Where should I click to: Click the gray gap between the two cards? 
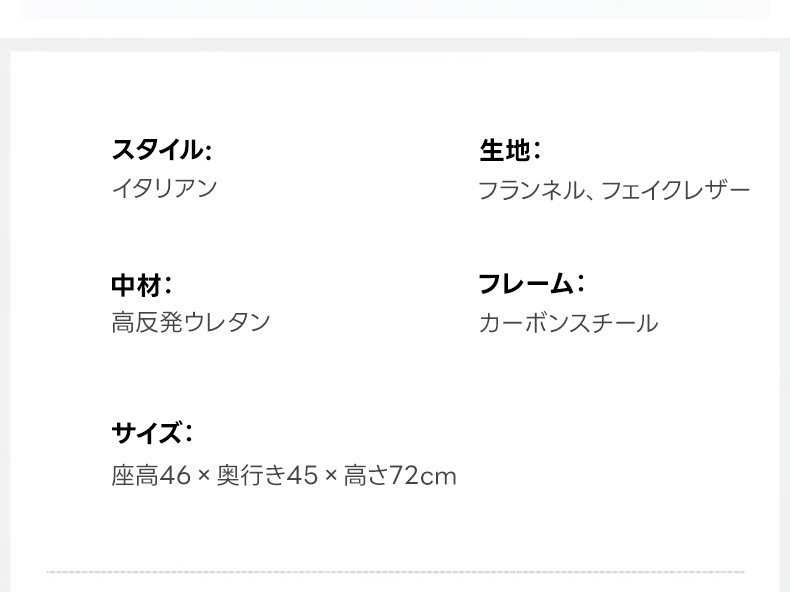[x=395, y=30]
